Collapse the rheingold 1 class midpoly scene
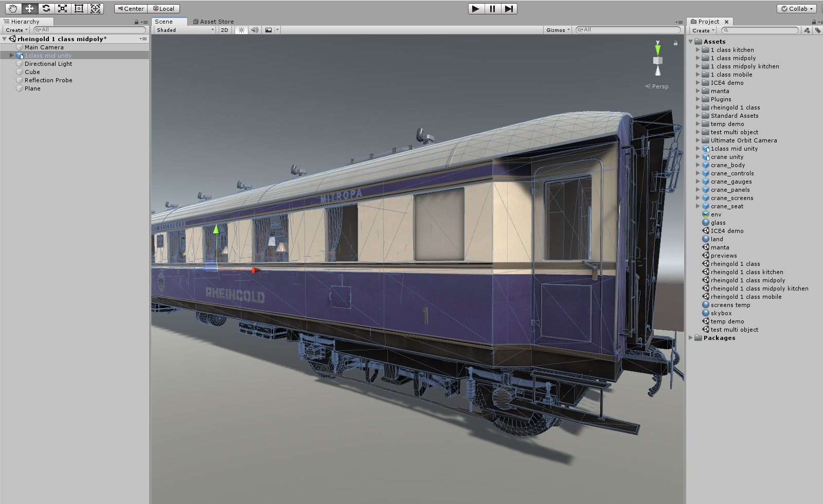The height and width of the screenshot is (504, 823). (5, 39)
